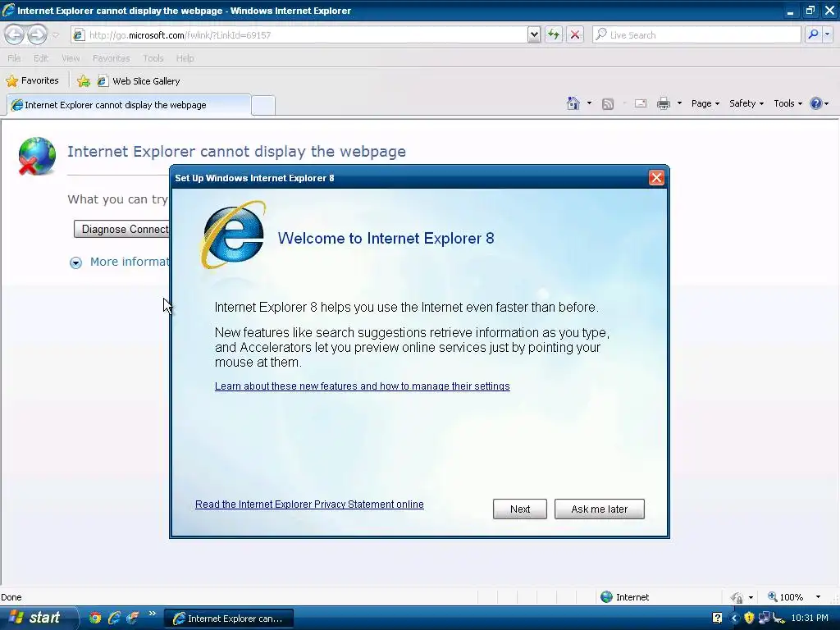Image resolution: width=840 pixels, height=630 pixels.
Task: Open the search provider options dropdown
Action: pyautogui.click(x=827, y=34)
